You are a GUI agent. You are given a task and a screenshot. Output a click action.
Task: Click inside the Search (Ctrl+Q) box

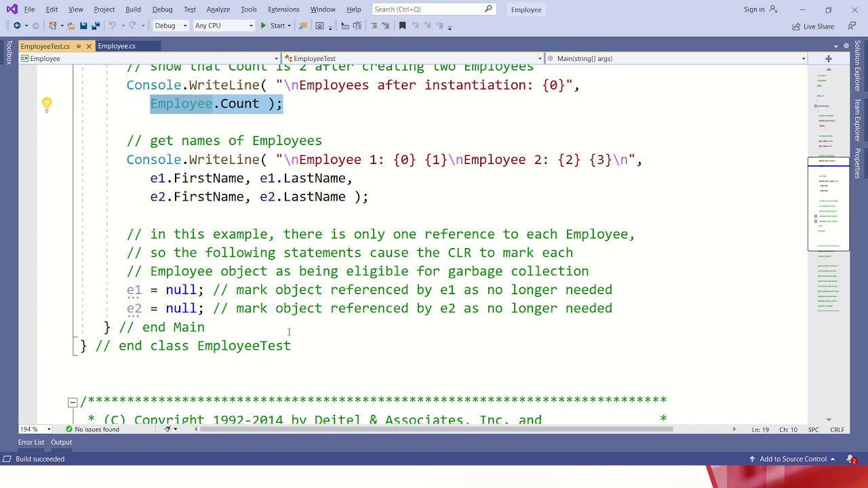click(x=434, y=9)
